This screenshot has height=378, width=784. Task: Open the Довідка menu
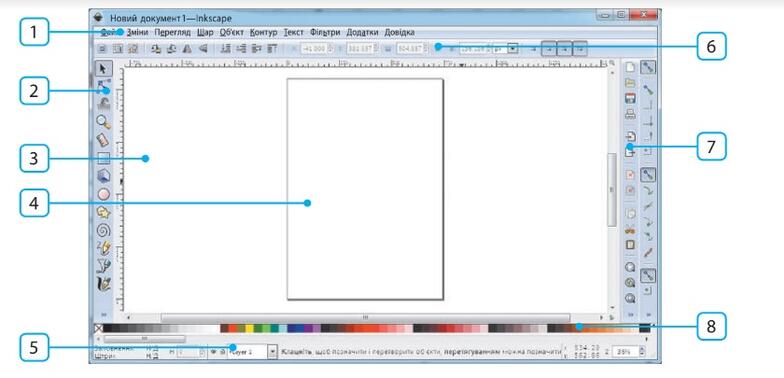point(399,32)
